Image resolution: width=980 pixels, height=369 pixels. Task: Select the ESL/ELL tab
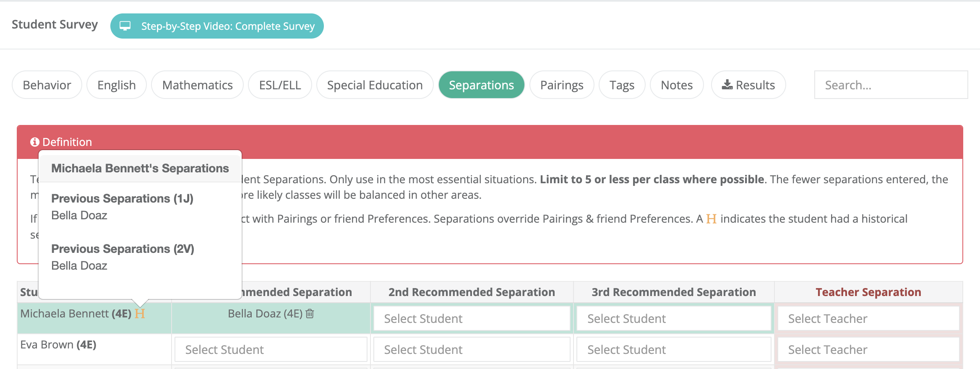point(280,85)
